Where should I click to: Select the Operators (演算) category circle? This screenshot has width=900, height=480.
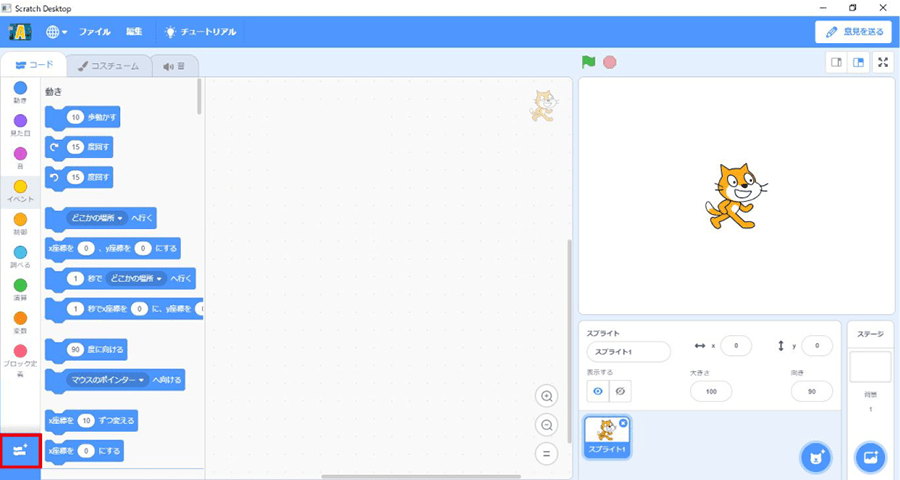pos(20,285)
